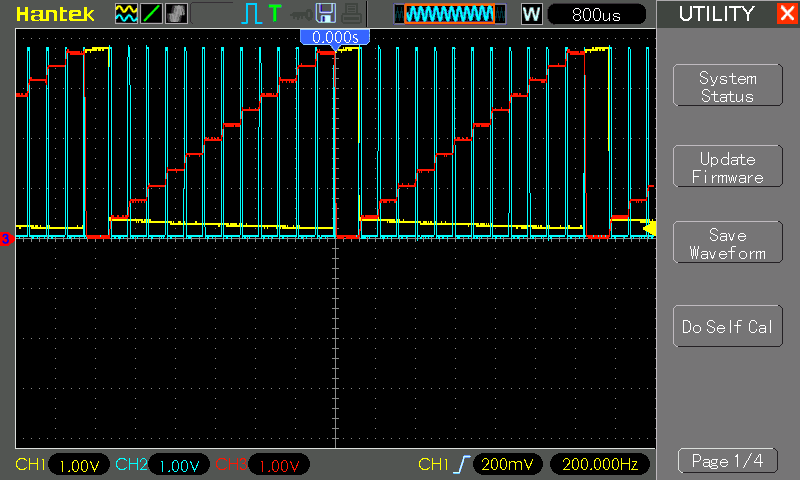Start Do Self Cal calibration
Viewport: 800px width, 480px height.
(727, 327)
